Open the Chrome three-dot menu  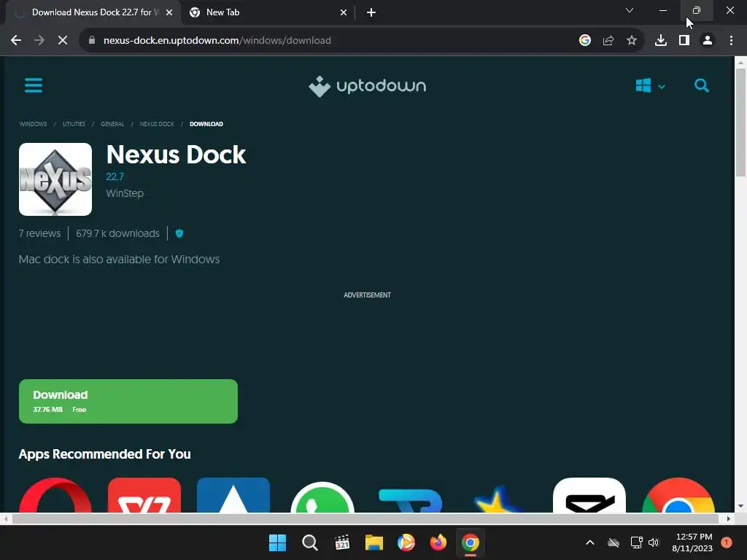click(731, 41)
